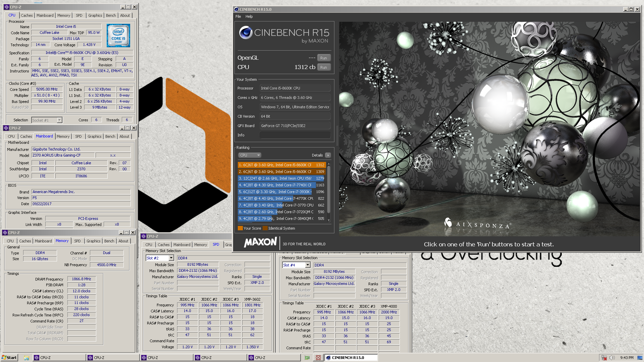
Task: Click the down arrow of the Ranking list scrollbar
Action: pyautogui.click(x=329, y=220)
